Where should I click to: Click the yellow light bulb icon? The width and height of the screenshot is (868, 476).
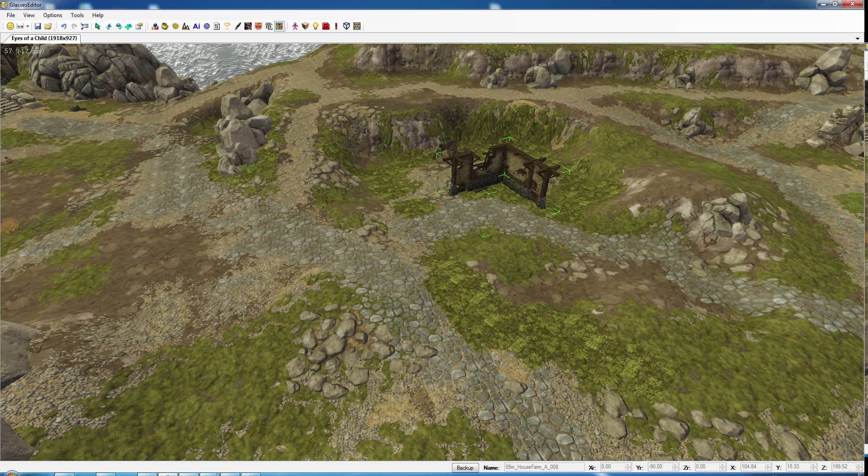(x=316, y=27)
